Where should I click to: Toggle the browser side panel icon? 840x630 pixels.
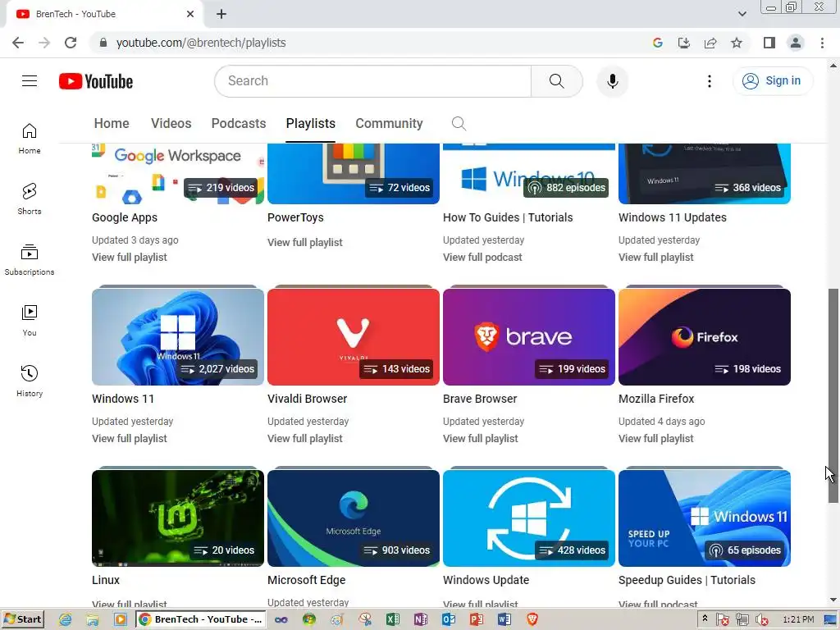(x=769, y=43)
